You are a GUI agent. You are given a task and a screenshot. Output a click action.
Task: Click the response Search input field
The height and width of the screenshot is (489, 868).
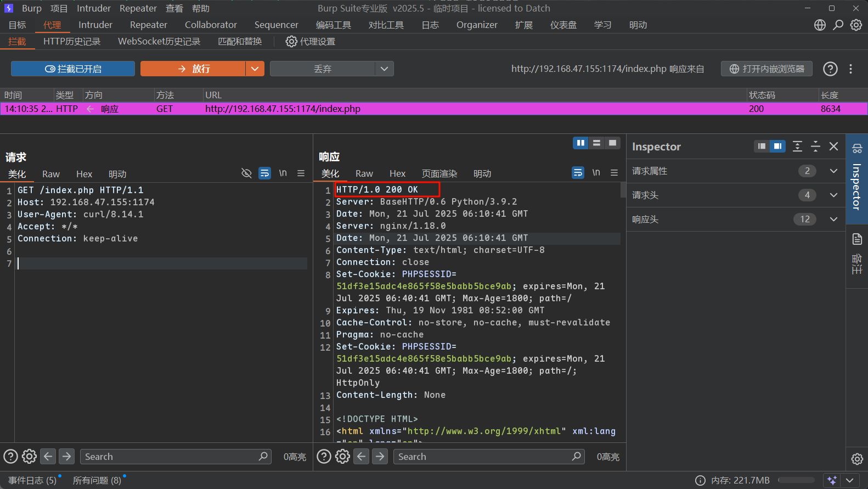coord(483,457)
